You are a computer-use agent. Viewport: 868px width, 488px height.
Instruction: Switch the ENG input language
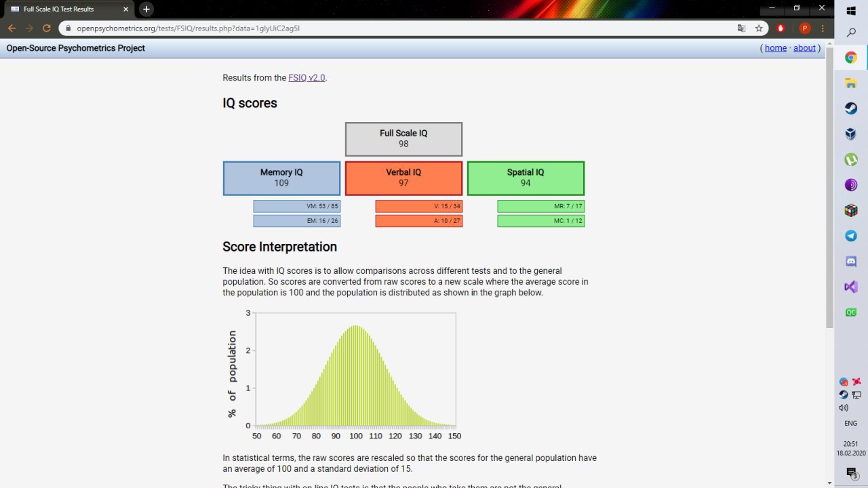850,424
